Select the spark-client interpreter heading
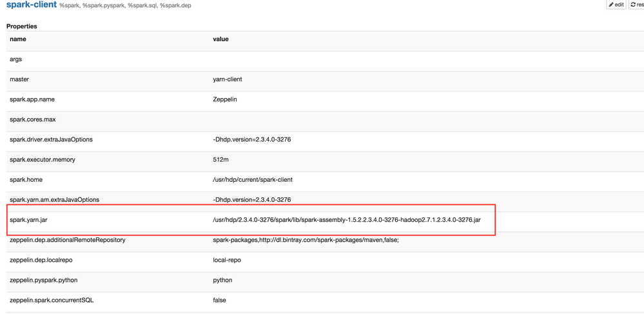The height and width of the screenshot is (314, 644). [x=31, y=5]
